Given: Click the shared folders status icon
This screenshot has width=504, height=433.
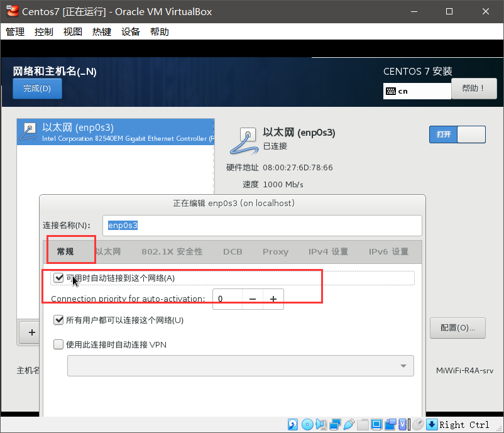Looking at the screenshot, I should 363,425.
